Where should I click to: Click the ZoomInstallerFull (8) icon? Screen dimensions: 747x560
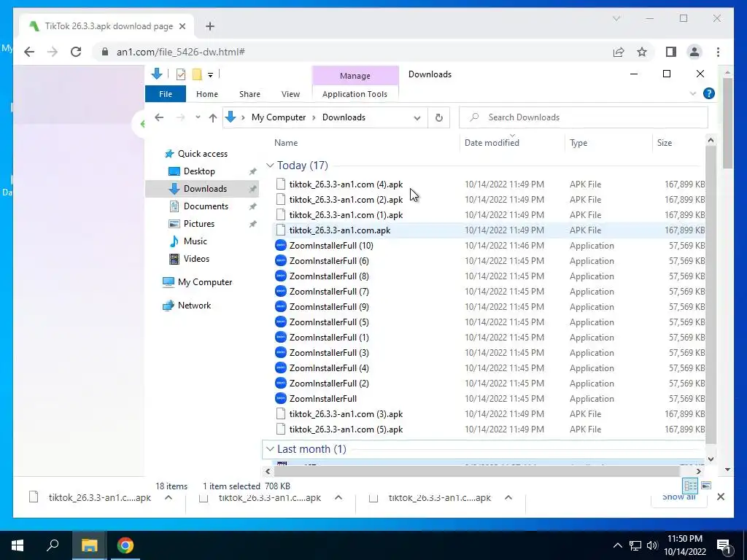(281, 276)
